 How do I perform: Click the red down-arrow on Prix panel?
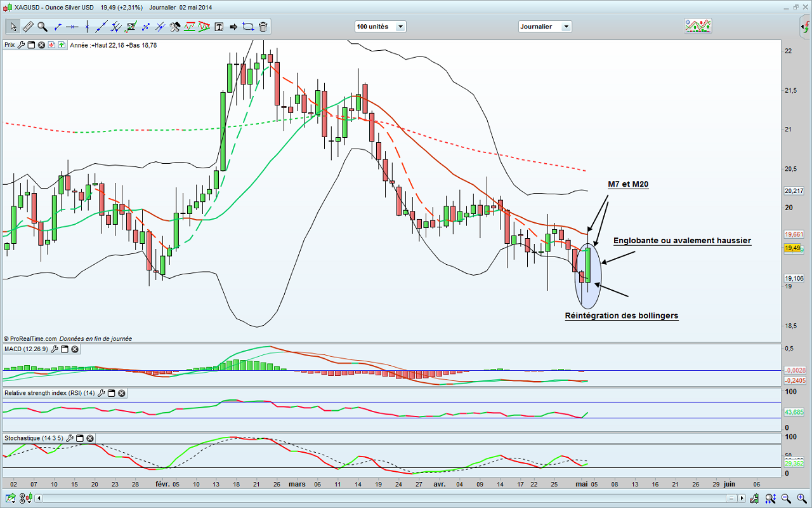(x=51, y=45)
